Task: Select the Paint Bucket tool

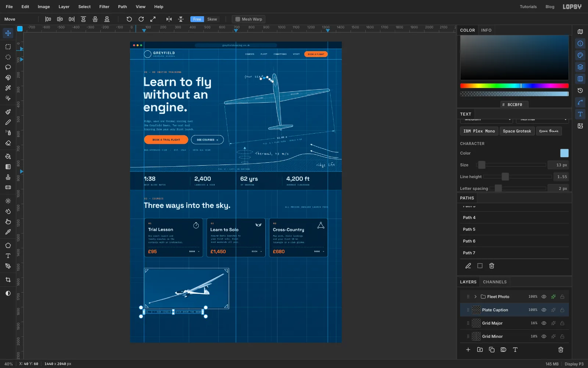Action: (x=8, y=156)
